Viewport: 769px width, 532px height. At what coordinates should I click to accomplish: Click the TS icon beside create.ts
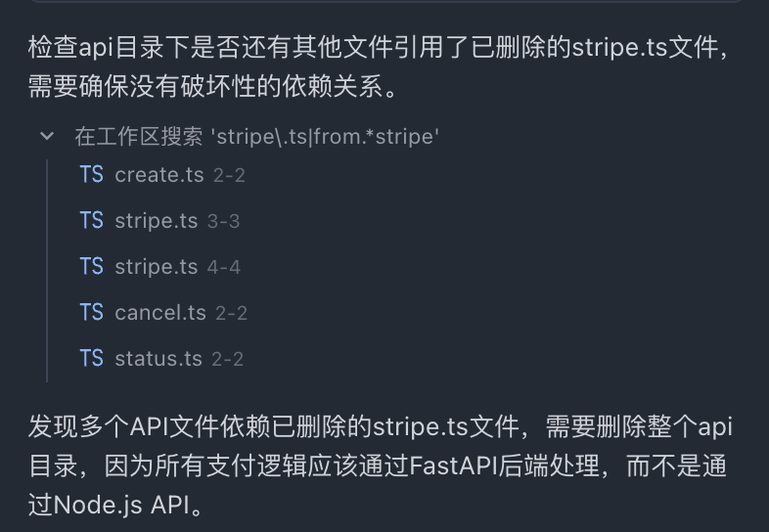pyautogui.click(x=92, y=175)
